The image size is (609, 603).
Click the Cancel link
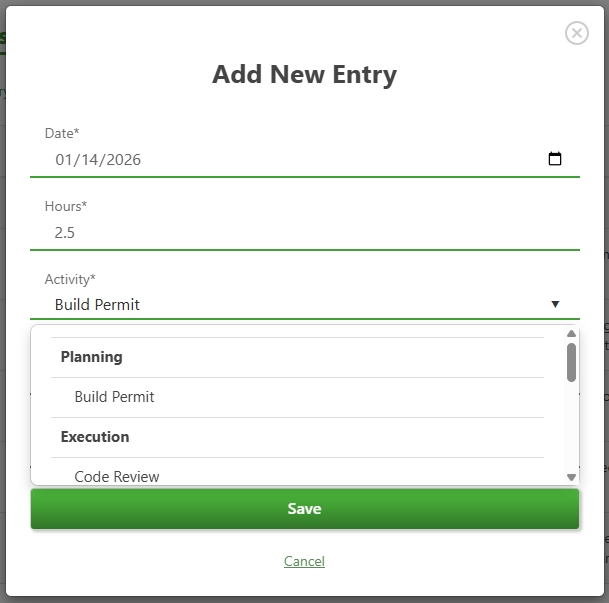point(304,561)
